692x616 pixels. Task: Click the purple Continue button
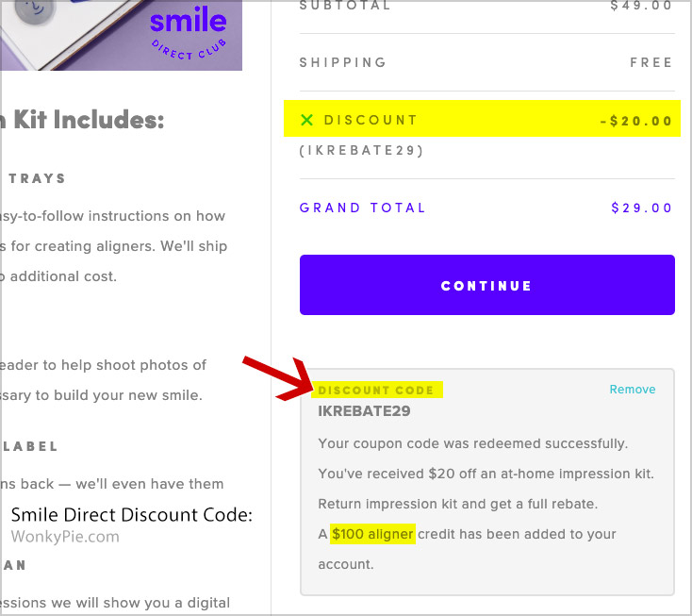(x=486, y=285)
